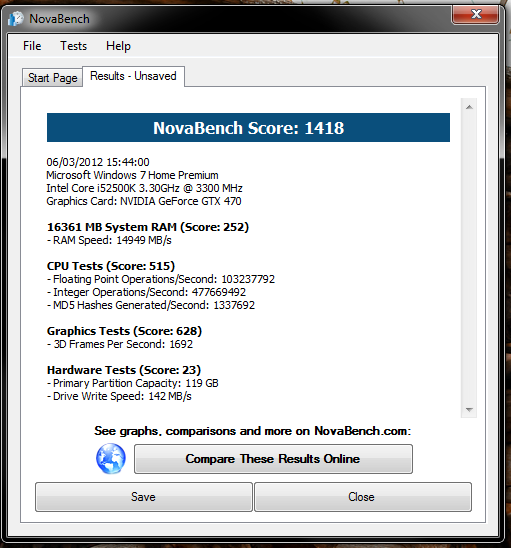Click the NovaBench Score 1418 banner
This screenshot has height=548, width=511.
[249, 128]
